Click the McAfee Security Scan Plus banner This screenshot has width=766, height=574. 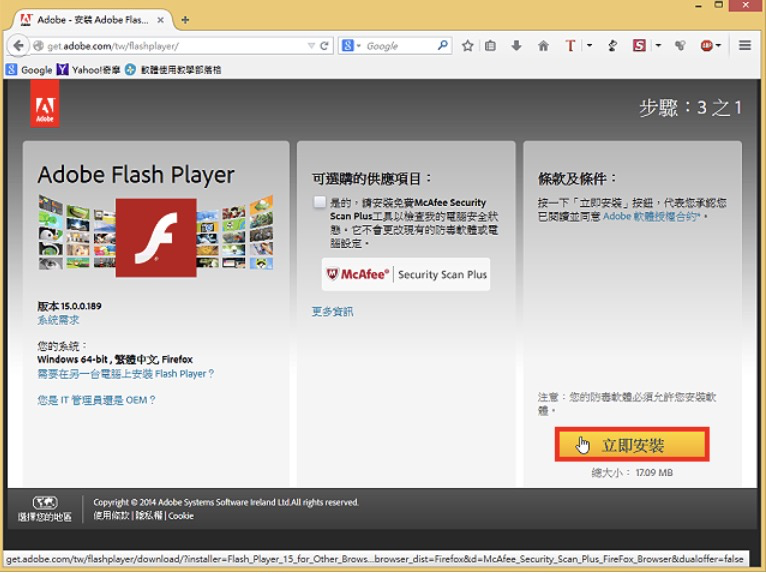point(406,275)
